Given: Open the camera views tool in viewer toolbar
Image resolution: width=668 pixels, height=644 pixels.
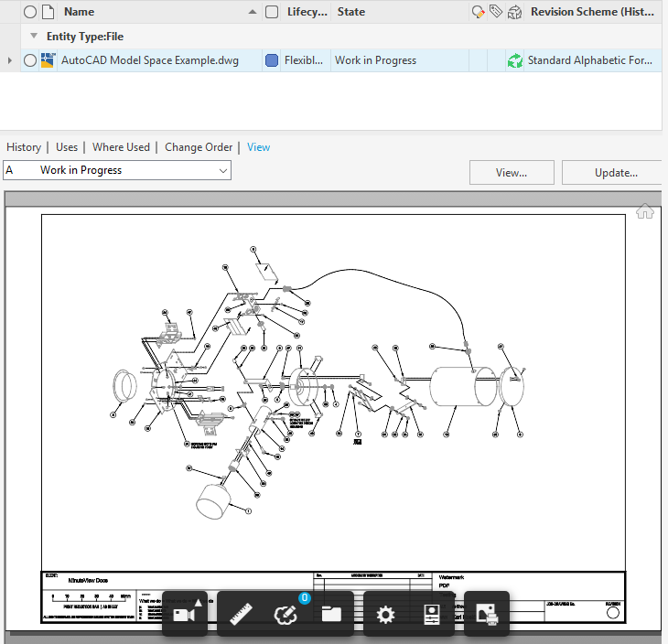Looking at the screenshot, I should pyautogui.click(x=184, y=615).
